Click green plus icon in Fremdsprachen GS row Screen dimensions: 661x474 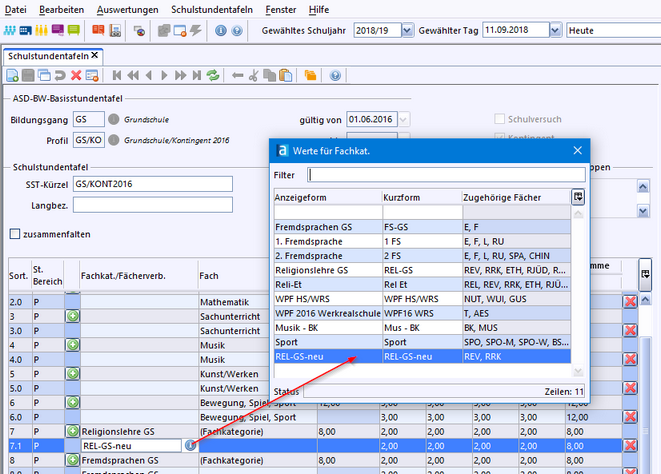pos(73,460)
